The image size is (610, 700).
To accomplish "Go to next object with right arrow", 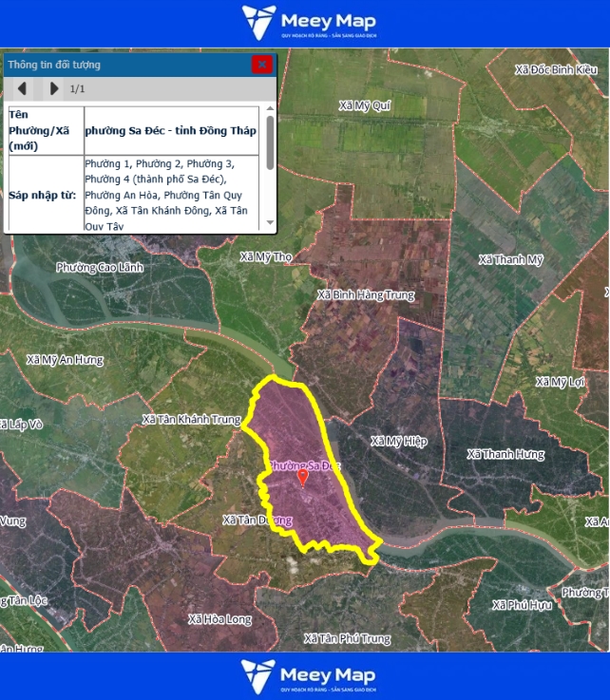I will click(53, 89).
